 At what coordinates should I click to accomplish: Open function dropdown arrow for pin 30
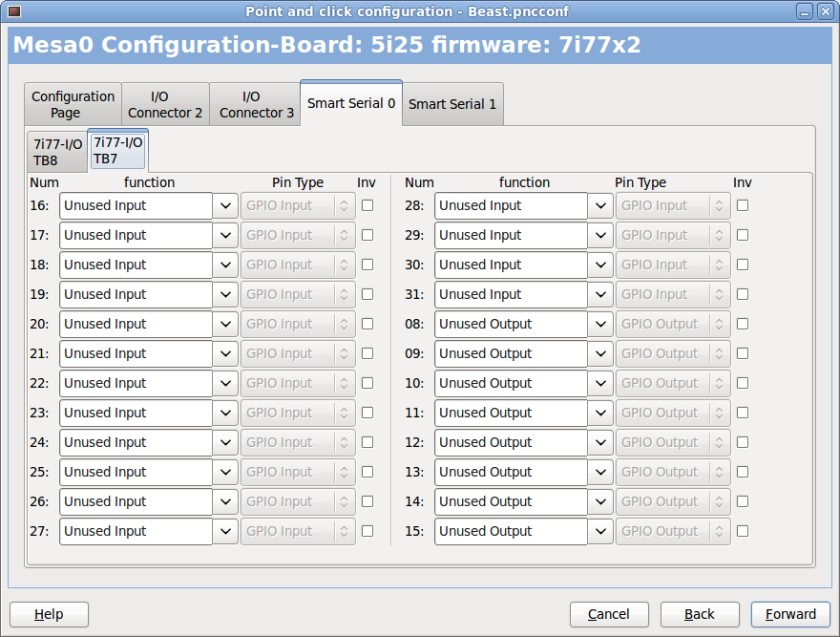600,265
